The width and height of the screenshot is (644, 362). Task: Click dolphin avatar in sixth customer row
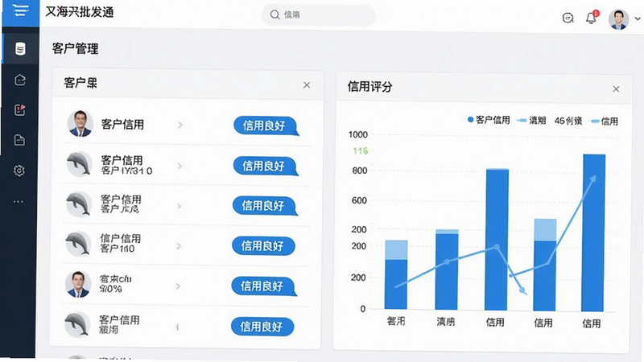[77, 324]
